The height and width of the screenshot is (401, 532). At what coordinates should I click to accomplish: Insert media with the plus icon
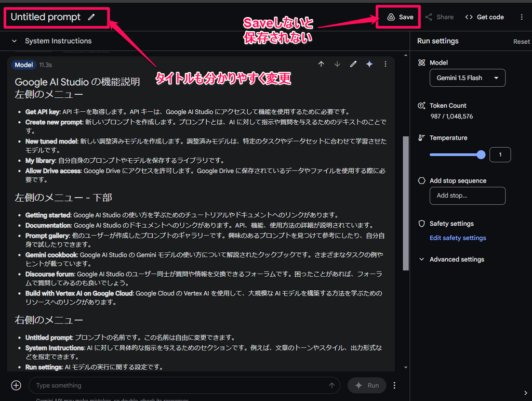coord(16,385)
